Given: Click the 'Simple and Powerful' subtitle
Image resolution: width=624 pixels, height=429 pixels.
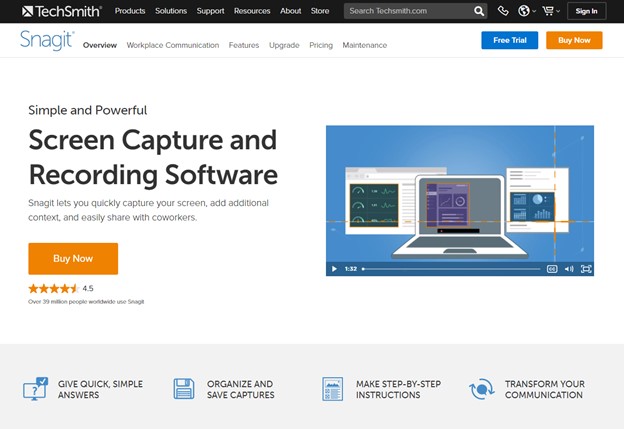Looking at the screenshot, I should click(x=88, y=110).
